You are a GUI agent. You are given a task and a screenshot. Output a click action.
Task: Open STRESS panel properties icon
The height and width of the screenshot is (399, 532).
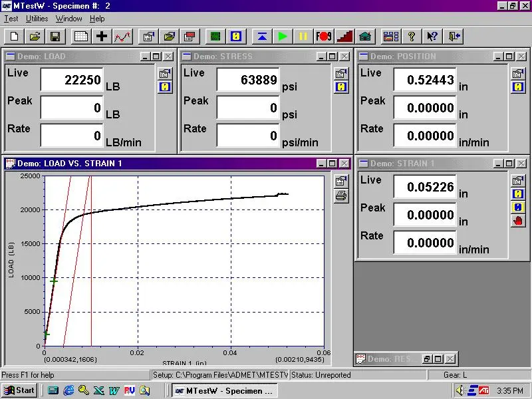341,73
